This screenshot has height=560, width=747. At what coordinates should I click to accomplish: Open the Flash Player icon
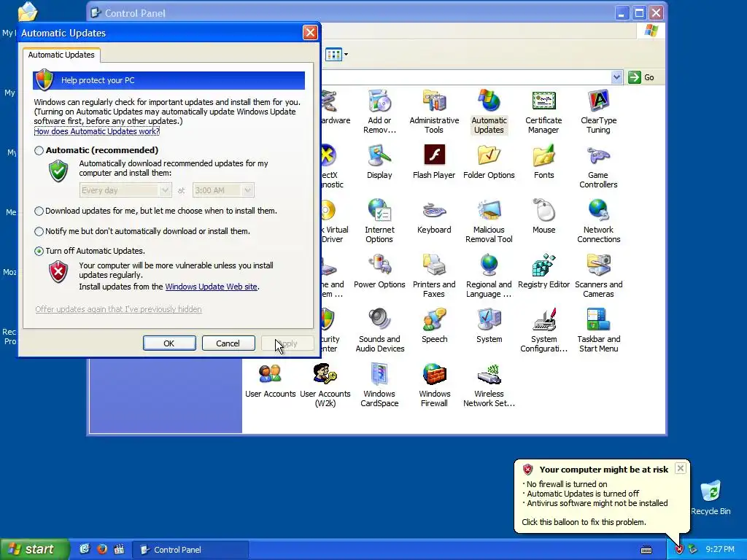(x=434, y=162)
